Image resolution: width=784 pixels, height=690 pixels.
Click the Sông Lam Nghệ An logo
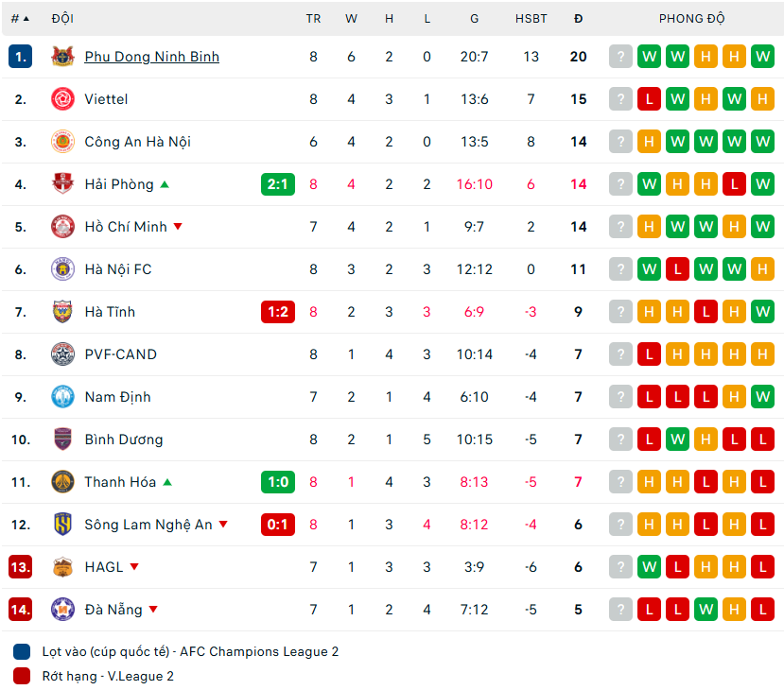click(x=62, y=525)
